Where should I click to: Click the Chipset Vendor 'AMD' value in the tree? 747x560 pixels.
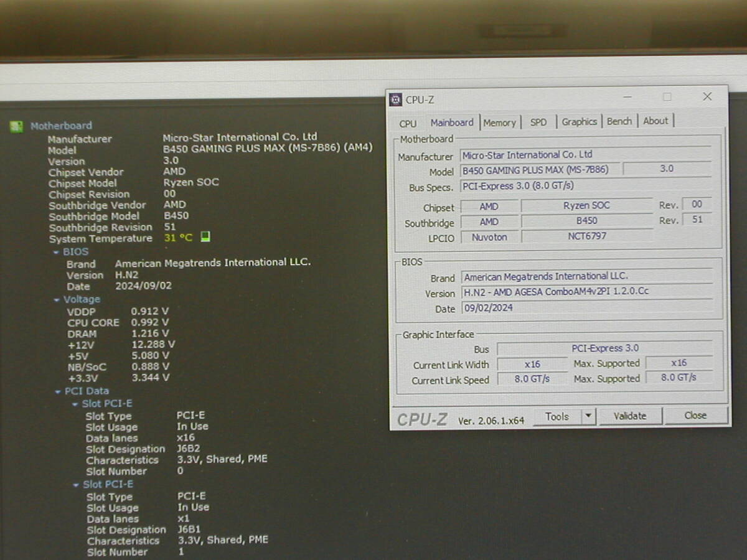[174, 171]
